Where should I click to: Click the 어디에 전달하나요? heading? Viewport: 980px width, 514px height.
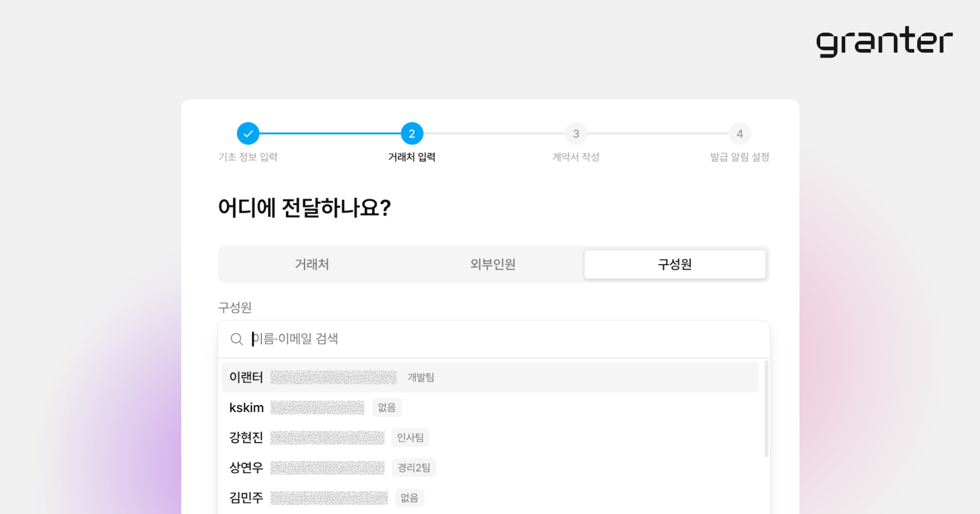click(305, 208)
